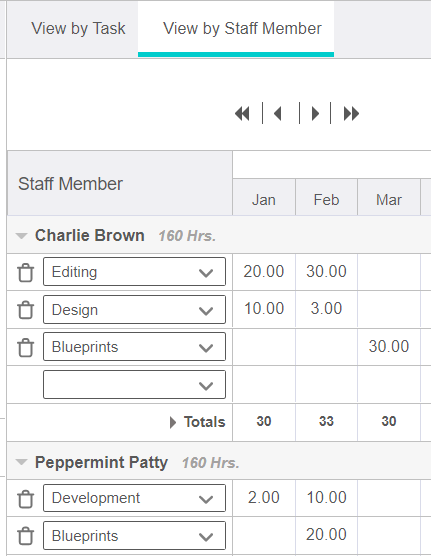This screenshot has width=431, height=556.
Task: Delete Peppermint Patty's Blueprints row
Action: (x=26, y=536)
